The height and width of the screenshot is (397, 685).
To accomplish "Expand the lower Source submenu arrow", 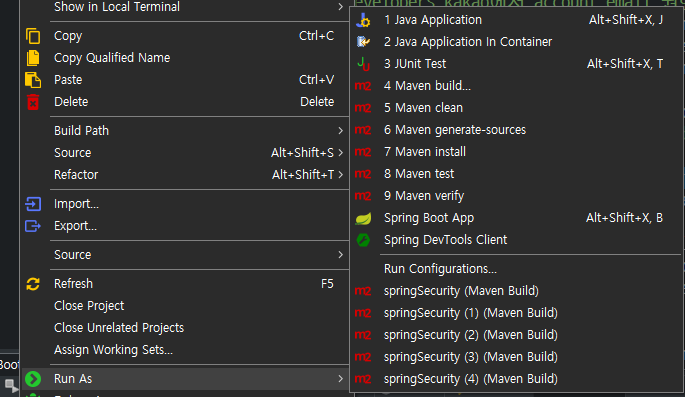I will 340,255.
